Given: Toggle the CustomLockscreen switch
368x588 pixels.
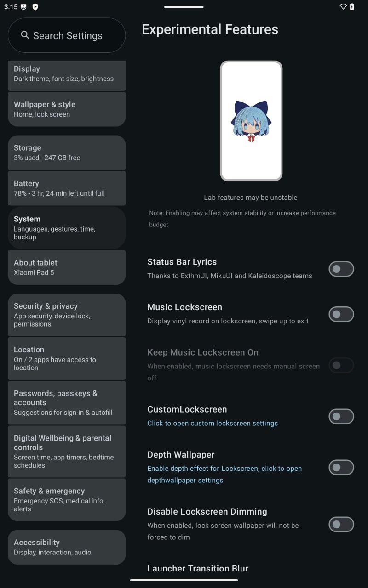Looking at the screenshot, I should coord(341,416).
